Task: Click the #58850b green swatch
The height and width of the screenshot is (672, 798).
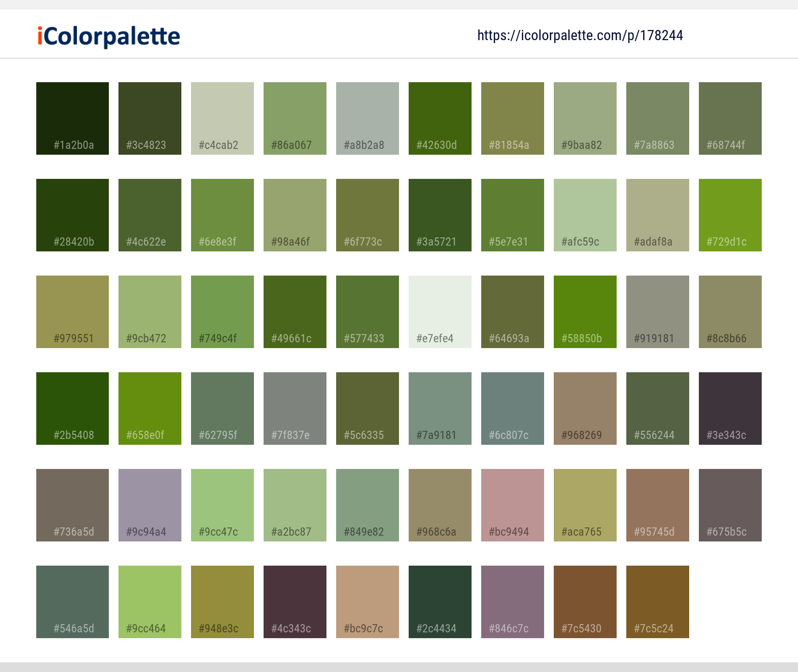Action: point(585,311)
